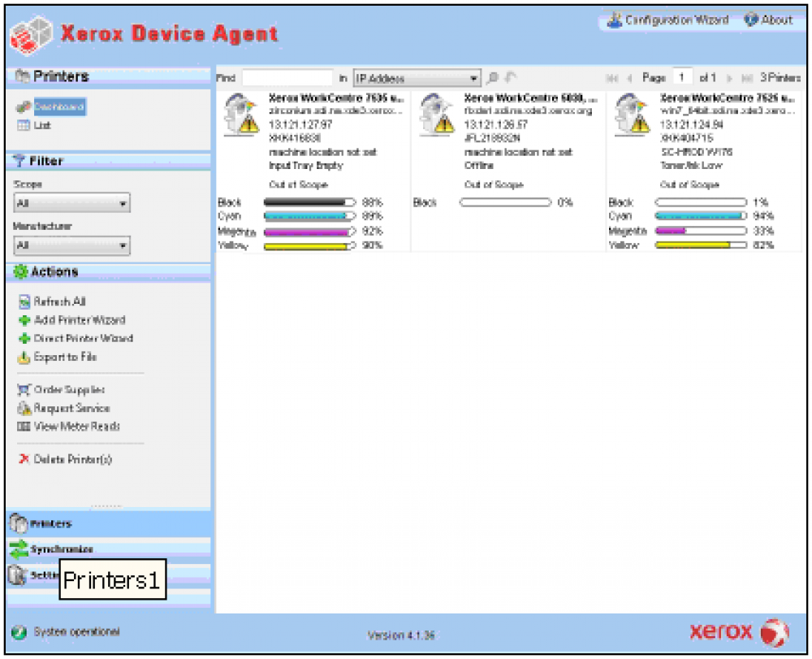Click the Printers panel header
The image size is (812, 659).
tap(109, 76)
